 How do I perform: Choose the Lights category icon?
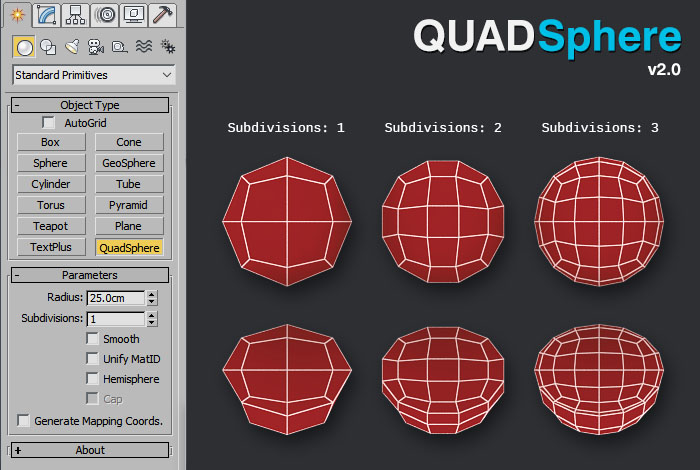72,46
